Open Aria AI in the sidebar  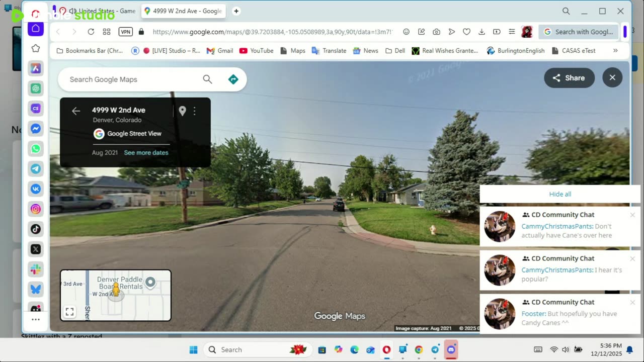click(36, 68)
